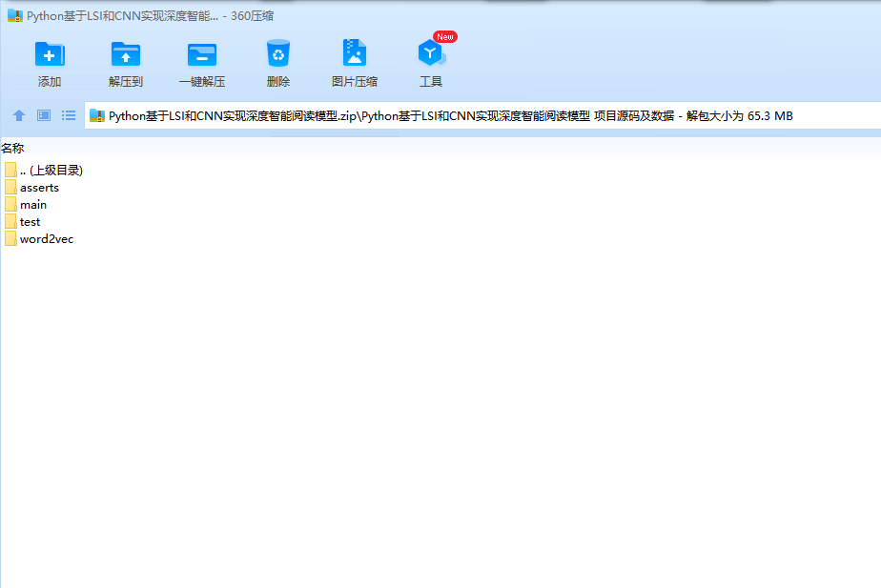Sort by the 名称 column header
The width and height of the screenshot is (881, 588).
(12, 149)
